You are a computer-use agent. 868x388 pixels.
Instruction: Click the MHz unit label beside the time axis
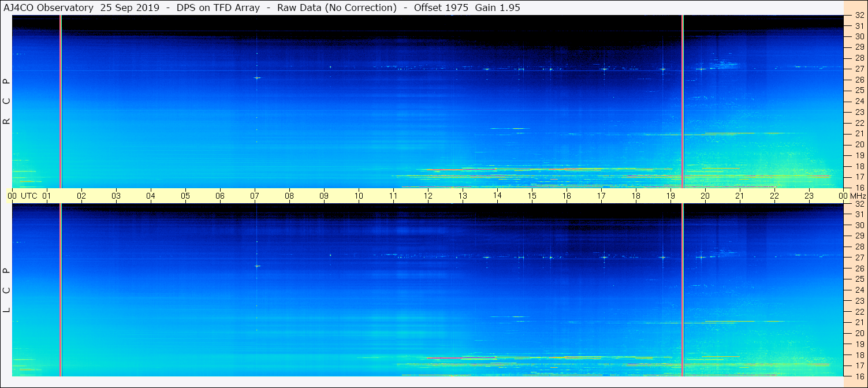(854, 196)
